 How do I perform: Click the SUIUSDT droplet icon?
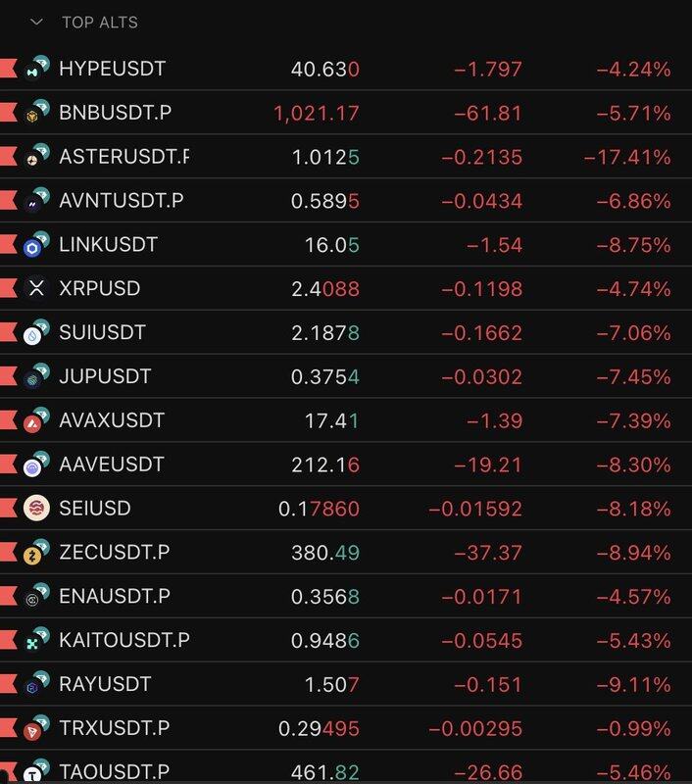pos(36,333)
